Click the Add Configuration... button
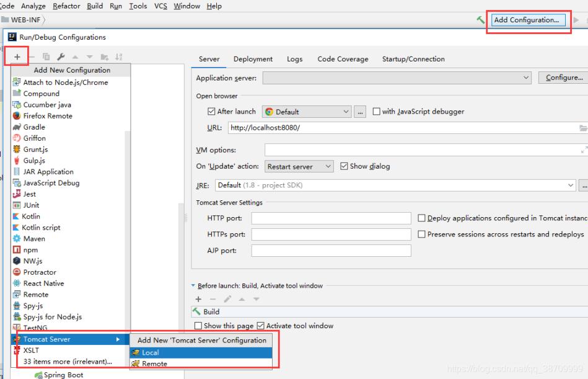 [526, 20]
